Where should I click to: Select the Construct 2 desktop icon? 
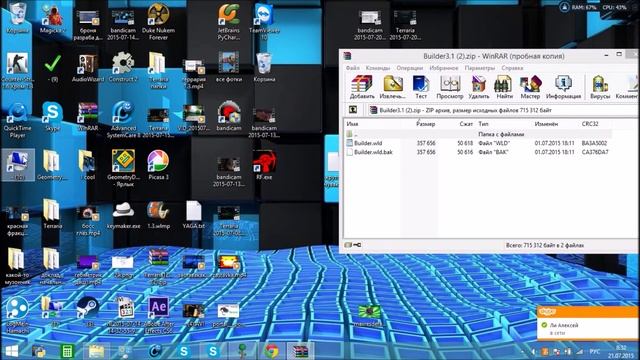[123, 68]
